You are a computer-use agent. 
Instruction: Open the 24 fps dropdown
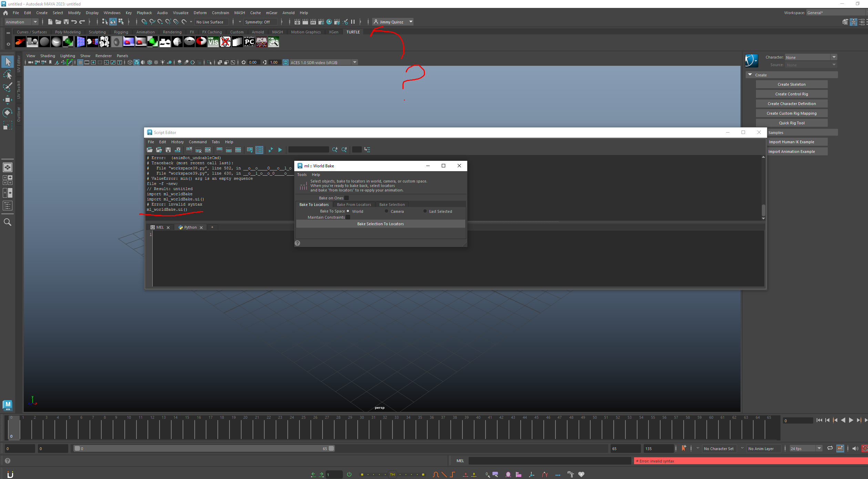806,448
